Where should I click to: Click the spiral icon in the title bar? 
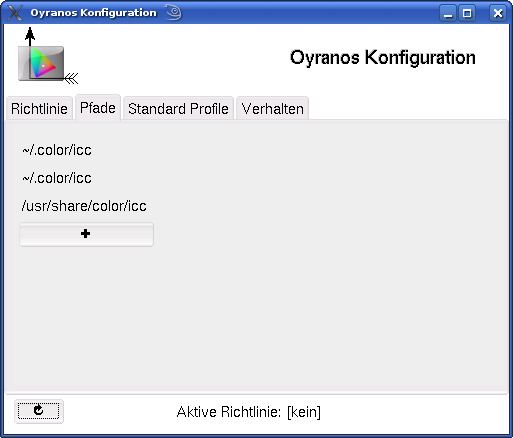tap(173, 12)
